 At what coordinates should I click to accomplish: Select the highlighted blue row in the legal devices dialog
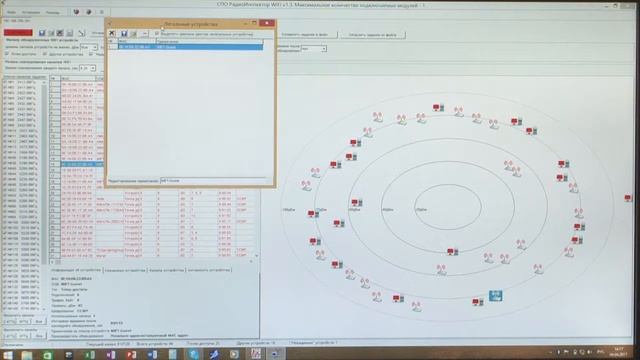click(x=191, y=47)
